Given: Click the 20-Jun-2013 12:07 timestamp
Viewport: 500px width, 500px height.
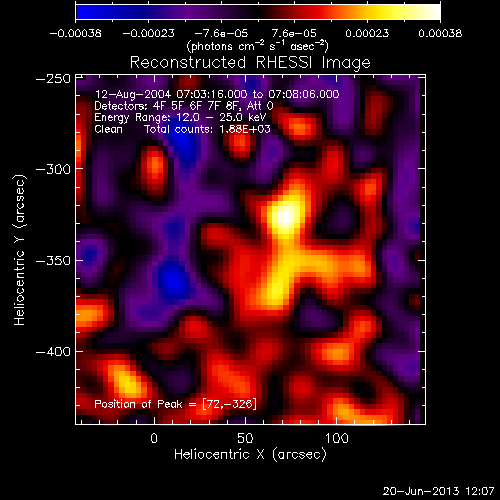Looking at the screenshot, I should pyautogui.click(x=438, y=491).
